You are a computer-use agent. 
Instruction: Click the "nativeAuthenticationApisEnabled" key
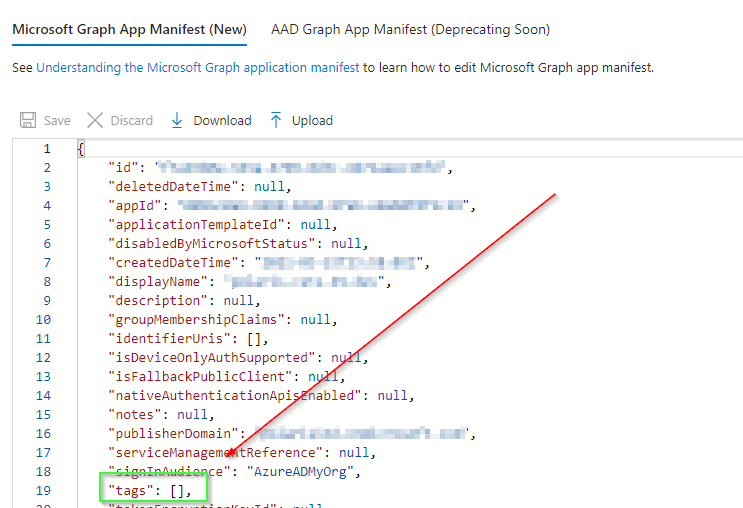click(235, 395)
